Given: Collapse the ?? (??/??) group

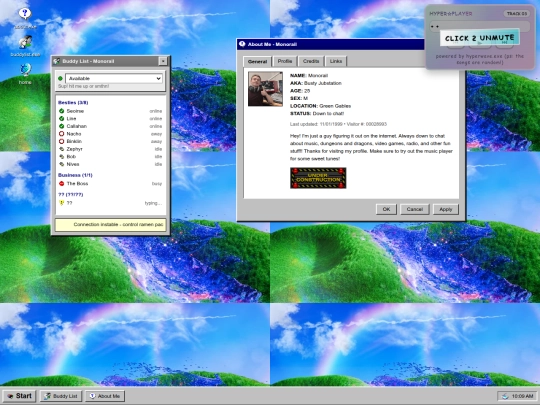Looking at the screenshot, I should [x=71, y=195].
